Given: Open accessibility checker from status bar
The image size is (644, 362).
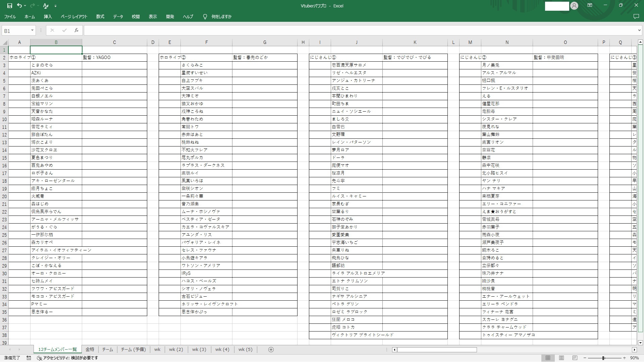Looking at the screenshot, I should tap(67, 358).
